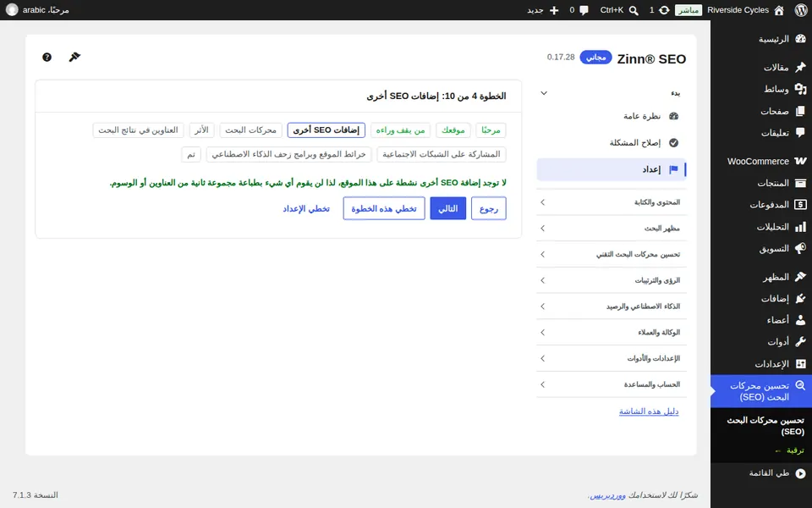Click the رجوع back button
This screenshot has height=508, width=812.
click(x=489, y=208)
